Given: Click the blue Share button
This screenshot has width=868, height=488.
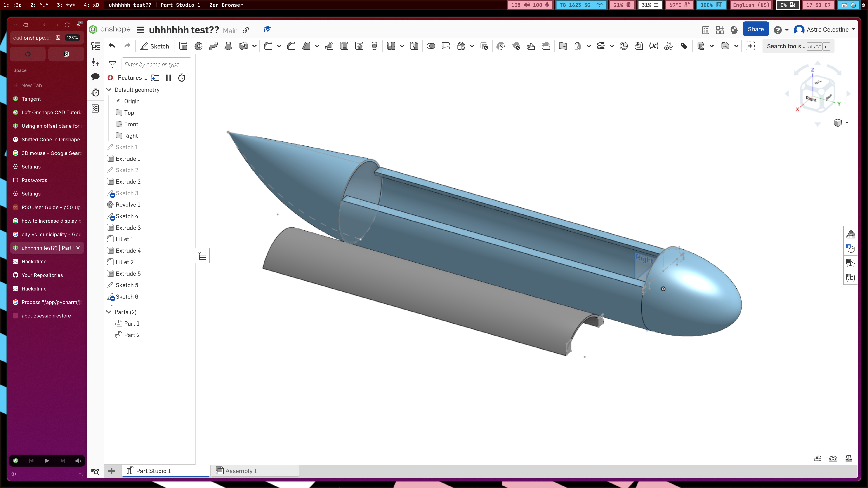Looking at the screenshot, I should point(755,29).
